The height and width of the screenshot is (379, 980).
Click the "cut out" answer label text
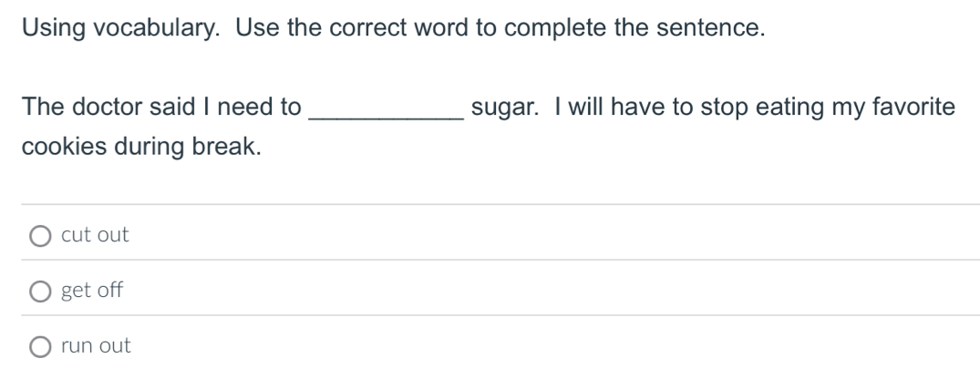coord(95,235)
